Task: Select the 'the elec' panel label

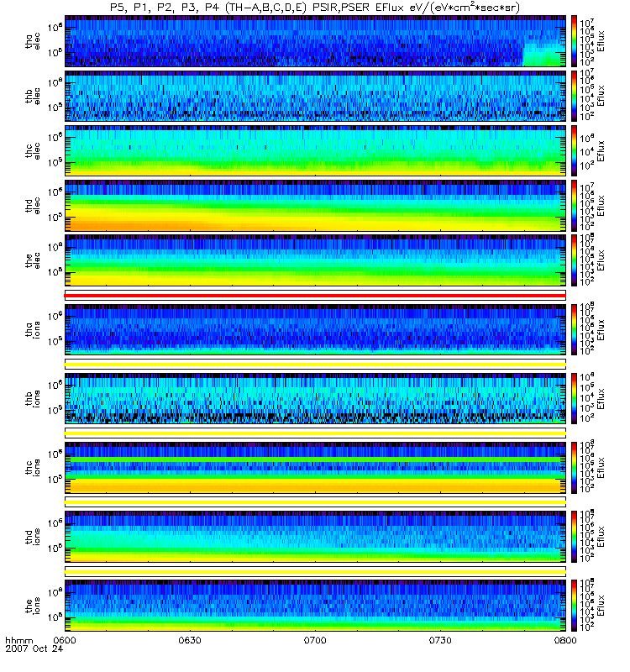Action: pyautogui.click(x=33, y=260)
